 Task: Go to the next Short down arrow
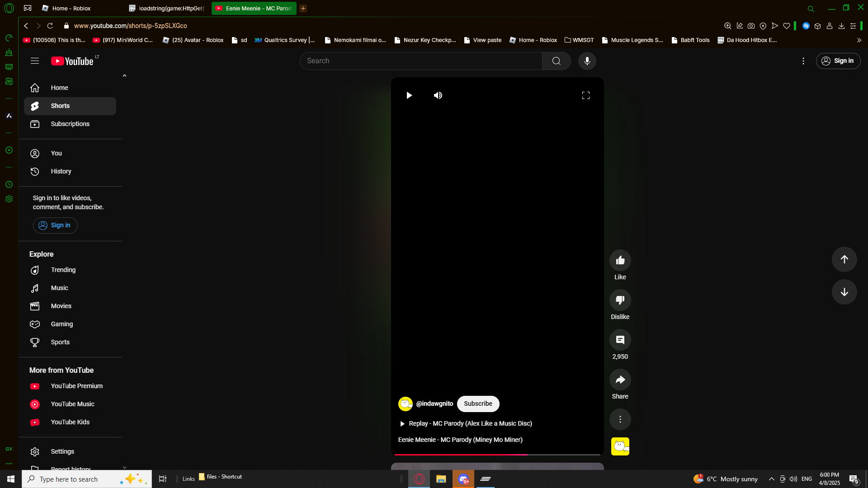click(x=844, y=292)
